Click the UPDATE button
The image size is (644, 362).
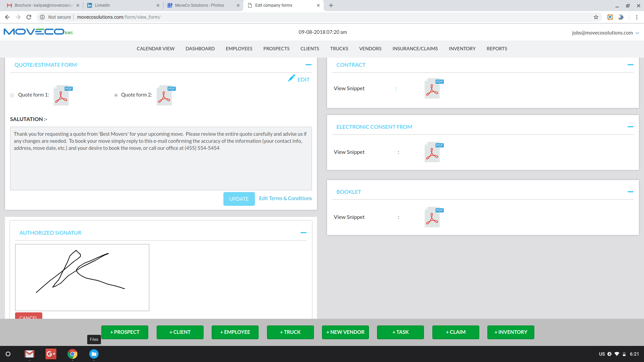(239, 199)
